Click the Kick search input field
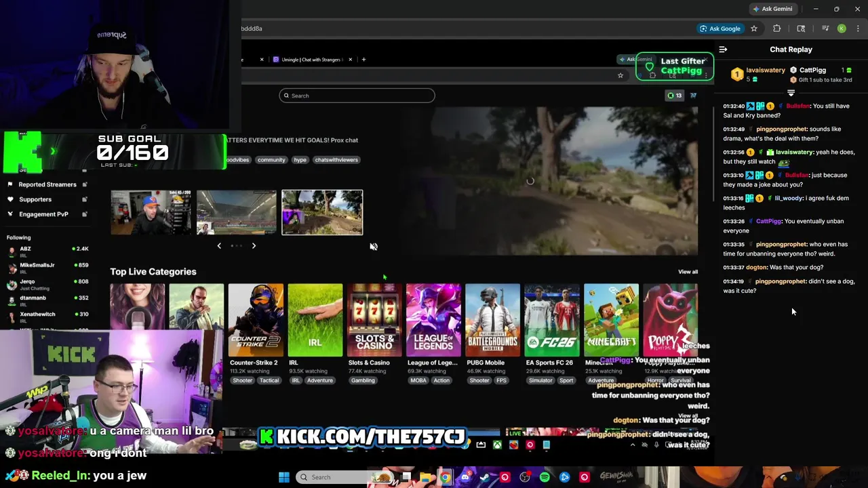 click(x=357, y=96)
